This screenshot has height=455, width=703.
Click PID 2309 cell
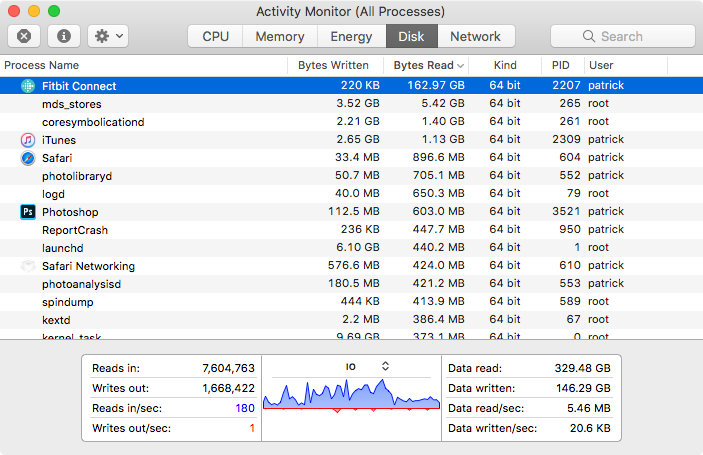coord(566,139)
